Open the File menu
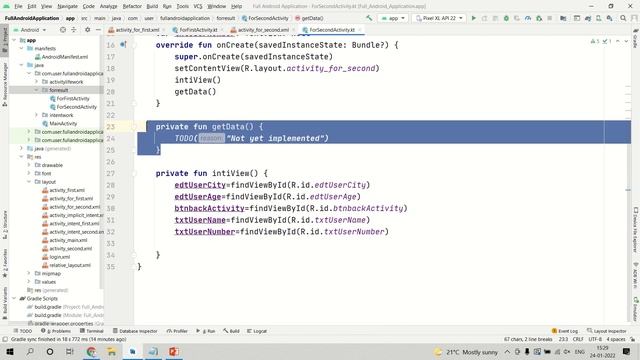640x360 pixels. (x=18, y=6)
